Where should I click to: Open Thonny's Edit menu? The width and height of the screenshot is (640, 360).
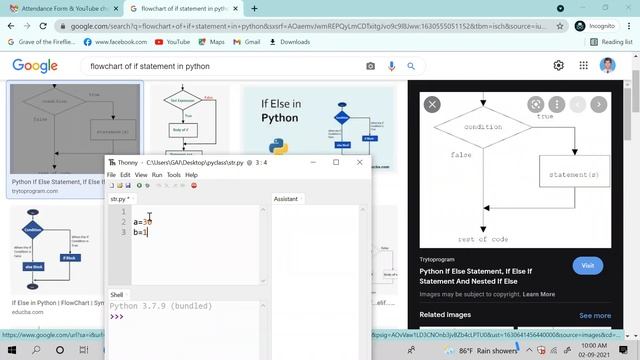(125, 175)
